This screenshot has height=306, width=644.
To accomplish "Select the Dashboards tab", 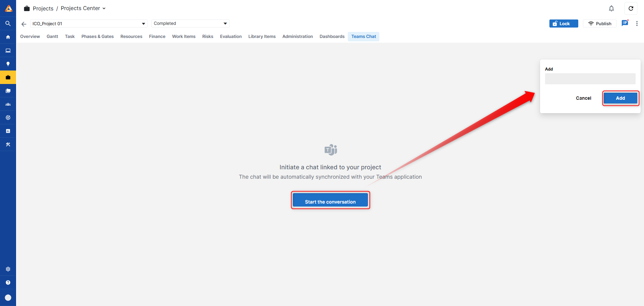I will pyautogui.click(x=332, y=37).
